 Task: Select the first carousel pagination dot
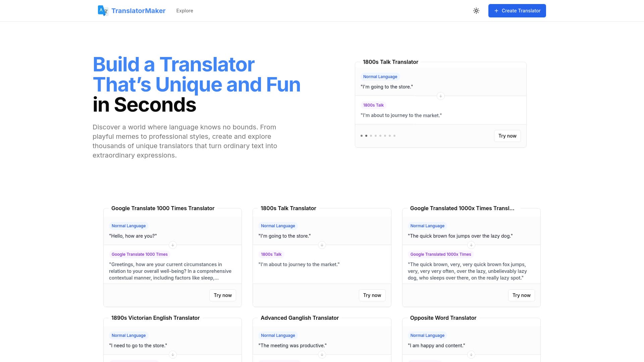pos(362,136)
